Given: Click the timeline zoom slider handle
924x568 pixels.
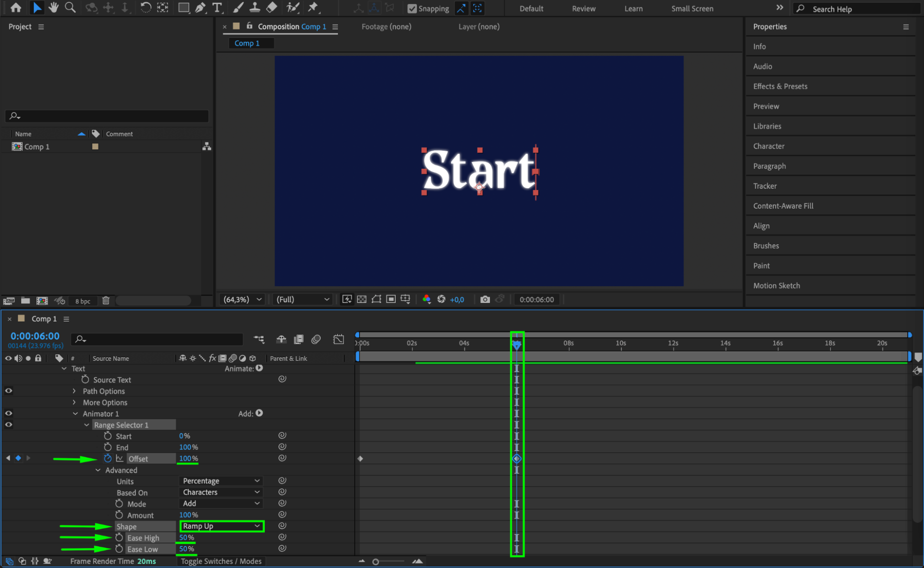Looking at the screenshot, I should (375, 562).
